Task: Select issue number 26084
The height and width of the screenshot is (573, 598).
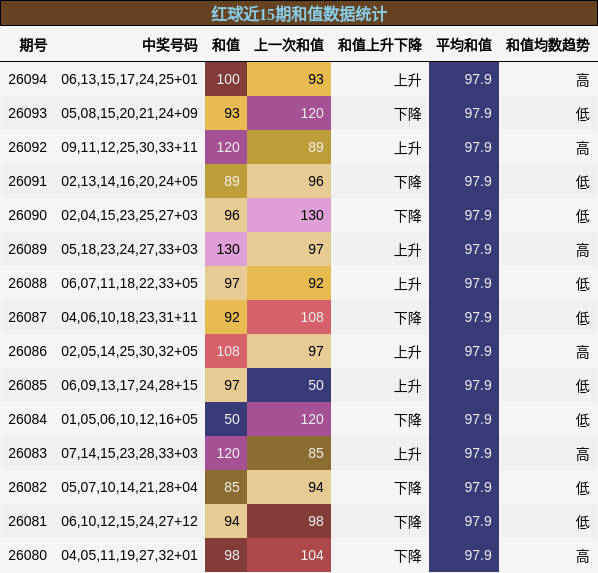Action: point(27,419)
